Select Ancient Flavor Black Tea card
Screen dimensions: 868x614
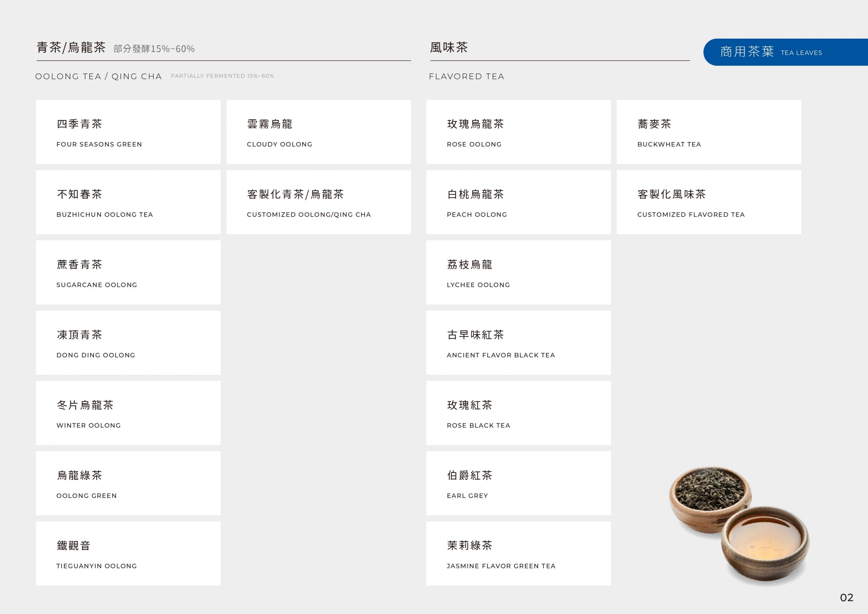pos(518,343)
